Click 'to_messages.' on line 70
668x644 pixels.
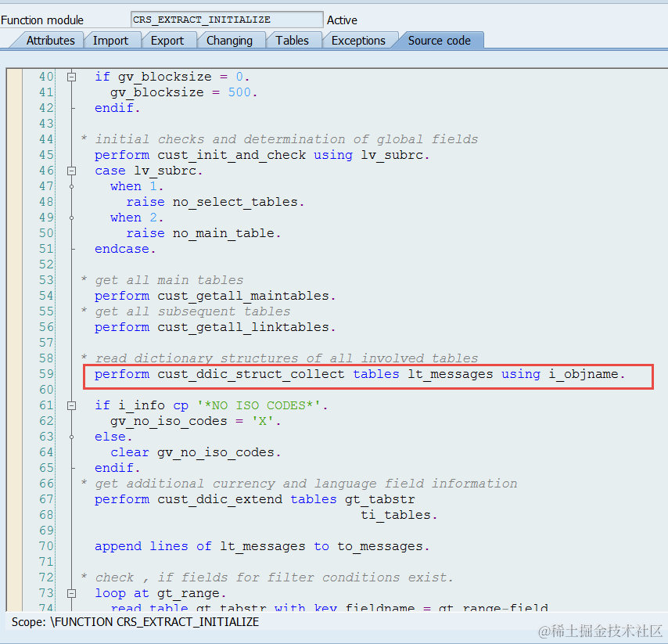click(x=383, y=546)
